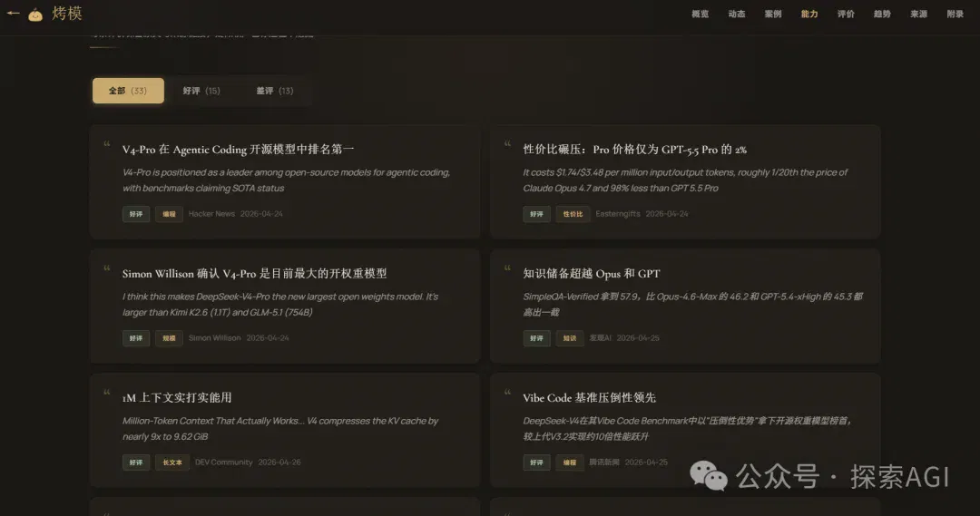The height and width of the screenshot is (516, 980).
Task: Open the card titled 性价比碾压 Pro 价格仅为 GPT-5.5 Pro 的 2%
Action: (634, 150)
